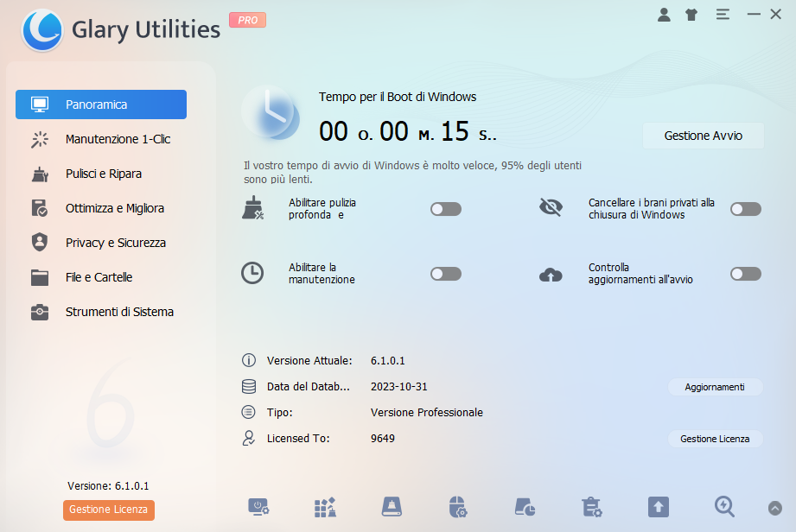Click 'Versione: 6.1.0.1' in sidebar
Viewport: 796px width, 532px height.
[108, 486]
